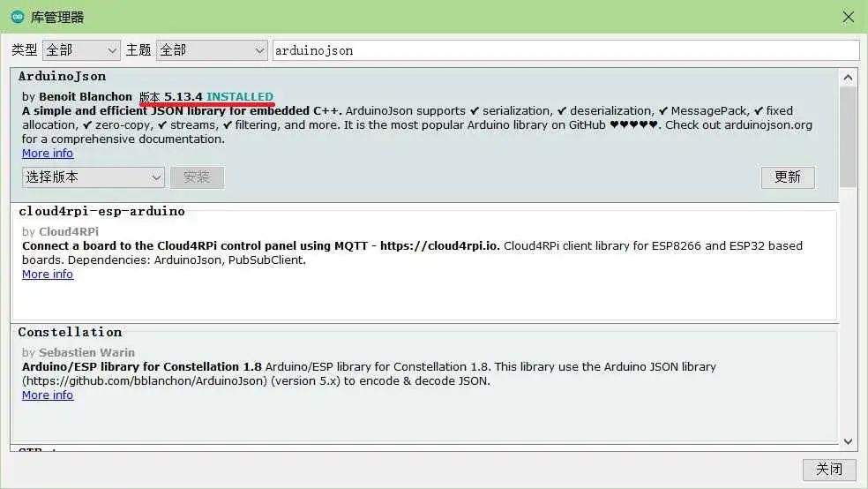Image resolution: width=868 pixels, height=489 pixels.
Task: Open More info link for Constellation
Action: pos(48,395)
